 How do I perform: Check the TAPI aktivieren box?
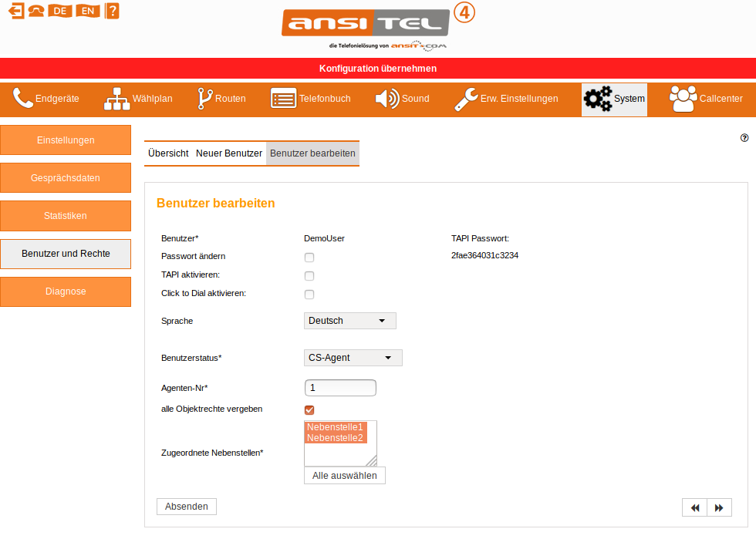[x=309, y=275]
